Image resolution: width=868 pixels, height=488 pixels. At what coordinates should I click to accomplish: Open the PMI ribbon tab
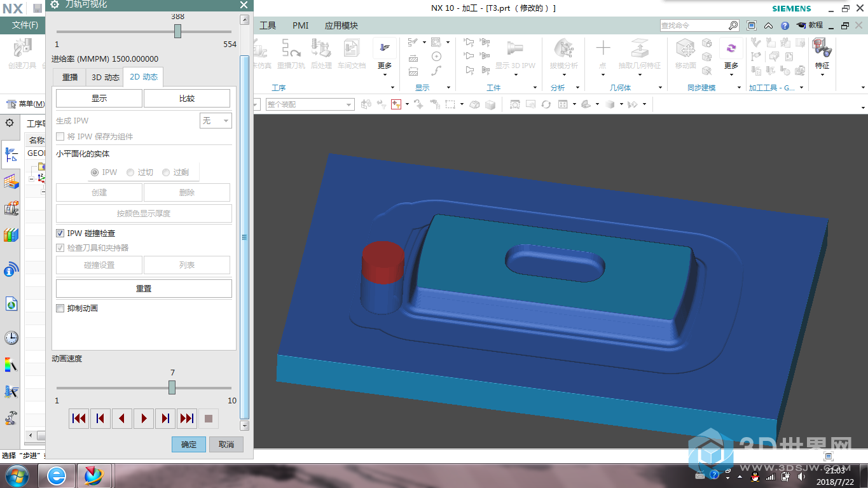(300, 25)
